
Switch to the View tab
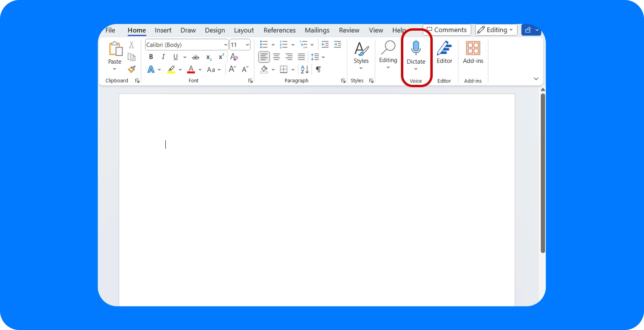(376, 30)
